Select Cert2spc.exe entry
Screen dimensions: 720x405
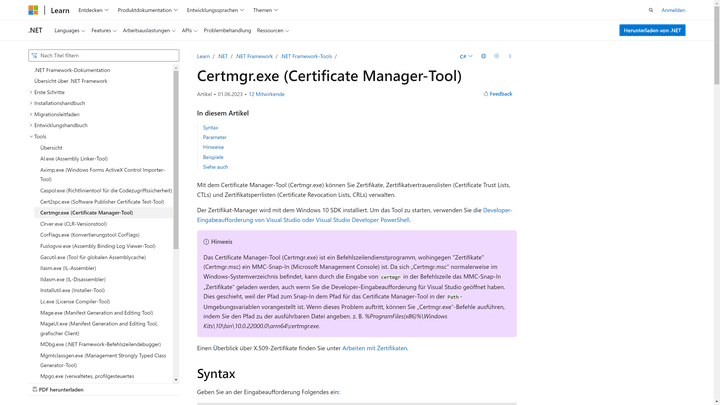(x=102, y=202)
